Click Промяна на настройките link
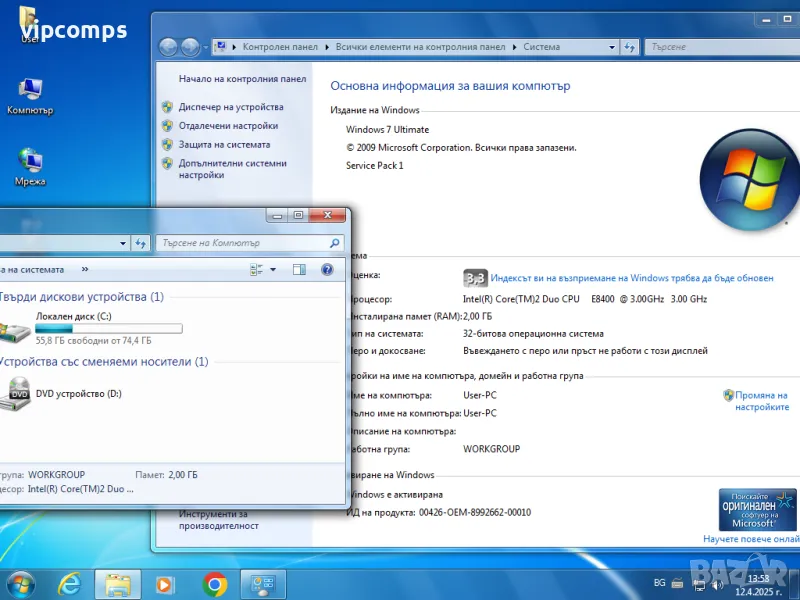This screenshot has width=800, height=600. pyautogui.click(x=761, y=401)
